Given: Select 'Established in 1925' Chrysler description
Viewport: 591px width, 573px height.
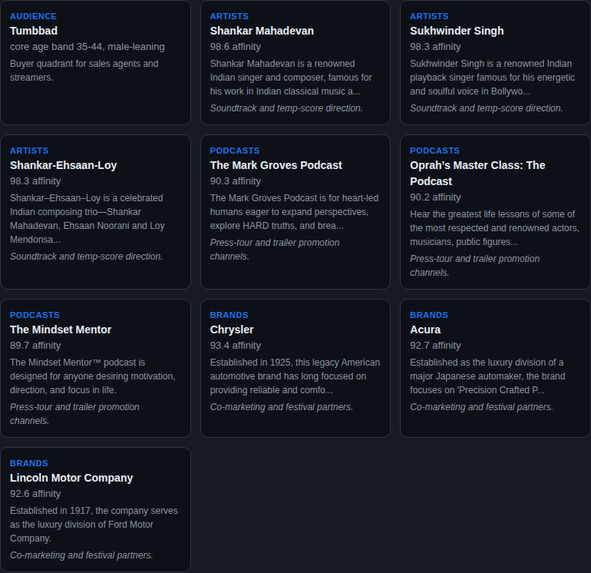Looking at the screenshot, I should coord(295,376).
